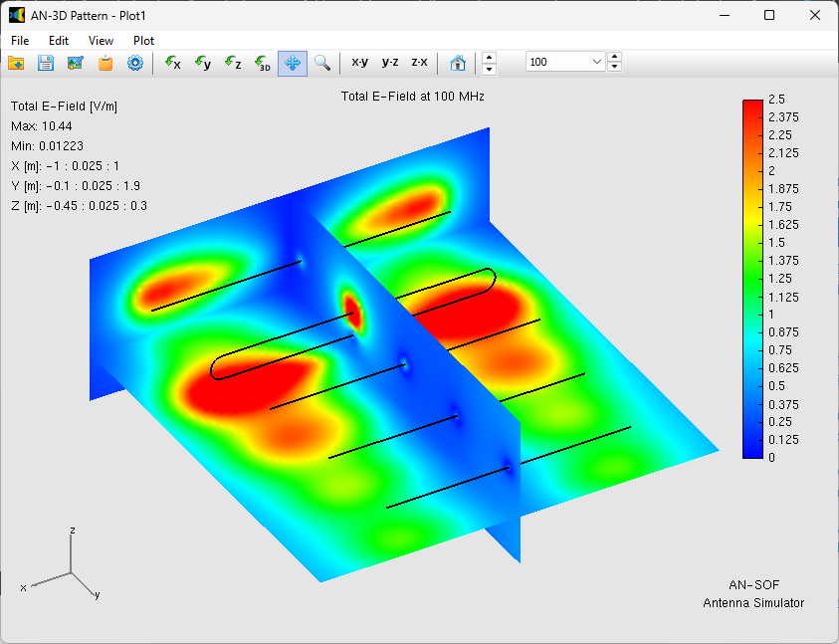Select the 3D rotation tool

click(263, 63)
